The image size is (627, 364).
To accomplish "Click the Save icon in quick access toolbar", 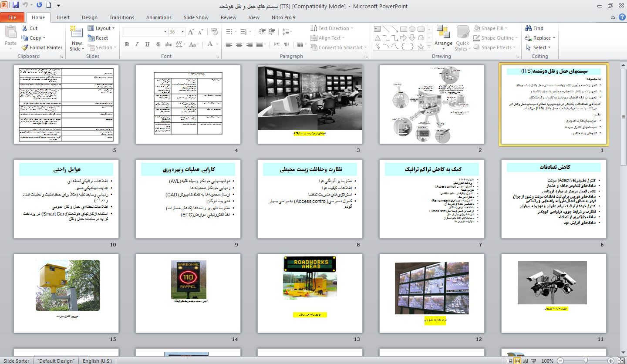I will (x=16, y=5).
